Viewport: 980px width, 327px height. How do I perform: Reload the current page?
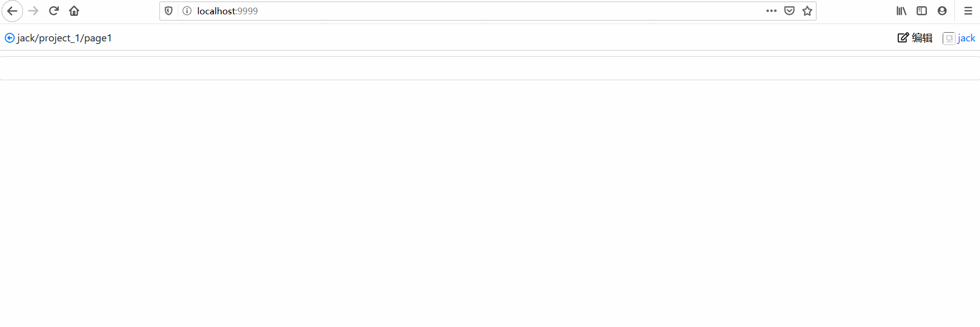click(x=54, y=11)
